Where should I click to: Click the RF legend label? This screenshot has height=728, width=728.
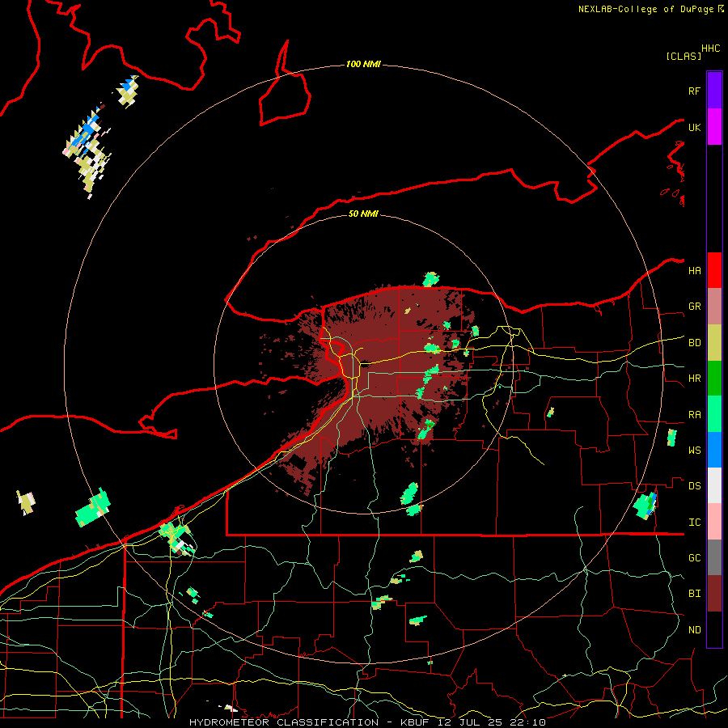coord(694,91)
